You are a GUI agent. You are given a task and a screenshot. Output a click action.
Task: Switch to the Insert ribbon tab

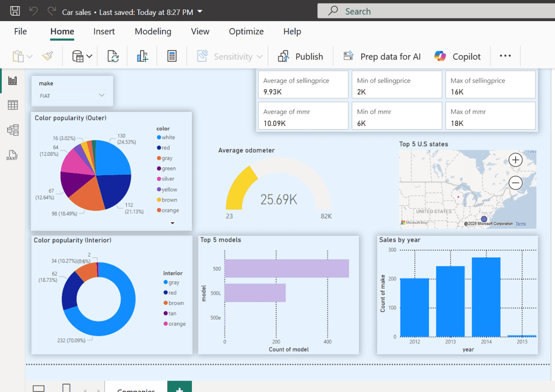[x=104, y=32]
